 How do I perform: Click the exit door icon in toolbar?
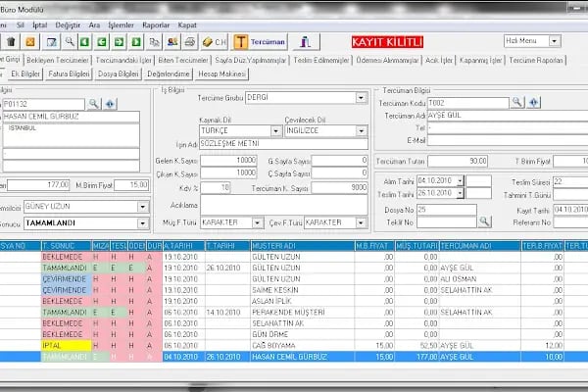point(306,41)
